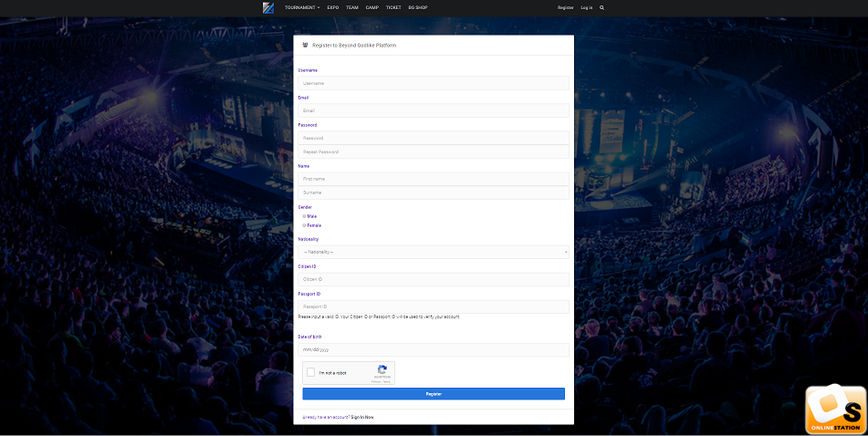Select the Male gender option

(305, 216)
